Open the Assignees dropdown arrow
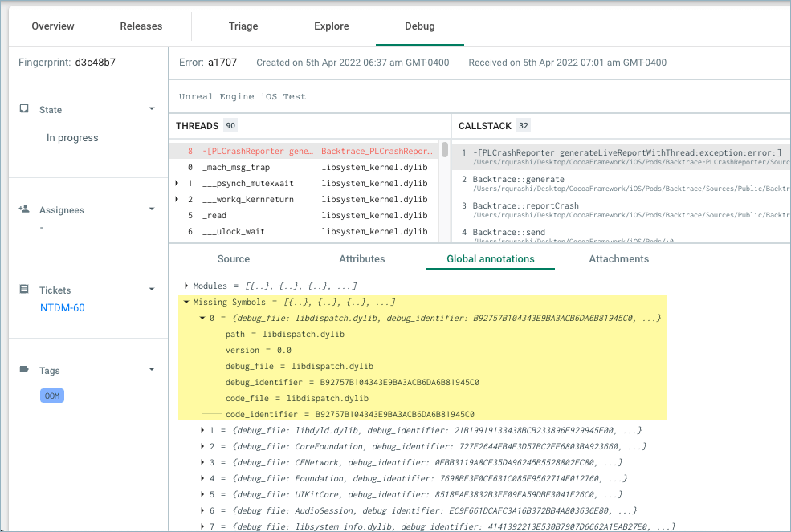791x532 pixels. point(152,209)
